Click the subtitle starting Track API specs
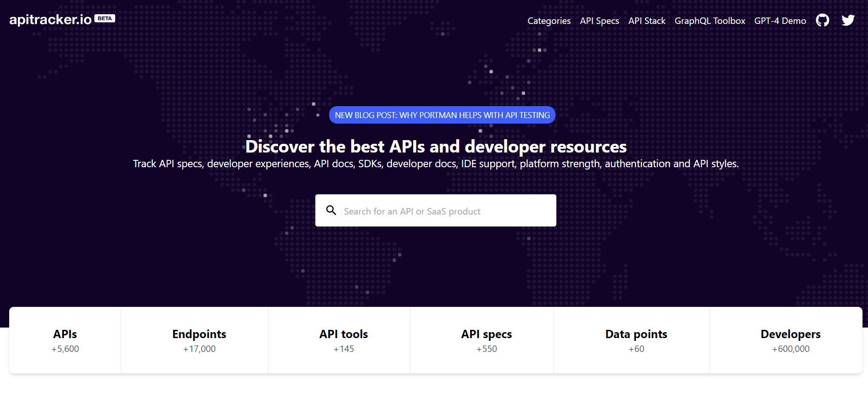The width and height of the screenshot is (868, 396). click(x=436, y=164)
